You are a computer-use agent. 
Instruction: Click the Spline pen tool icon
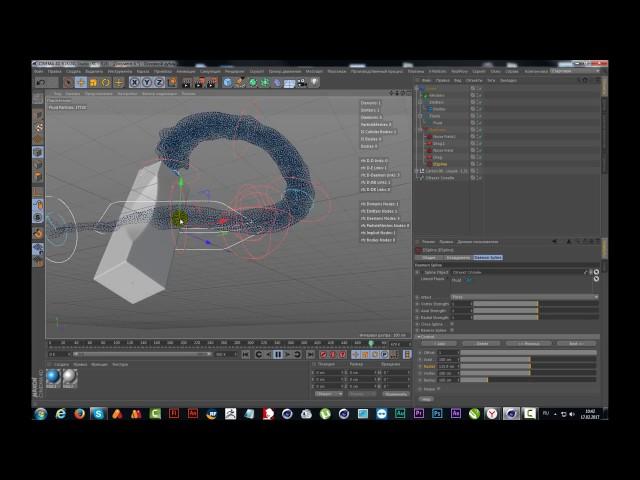pyautogui.click(x=240, y=83)
